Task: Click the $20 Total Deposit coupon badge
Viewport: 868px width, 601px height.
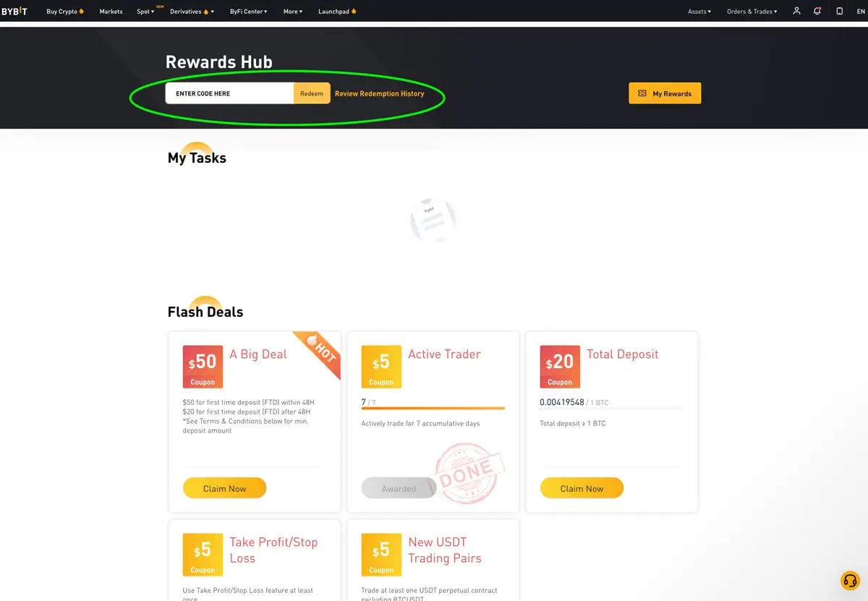Action: 560,367
